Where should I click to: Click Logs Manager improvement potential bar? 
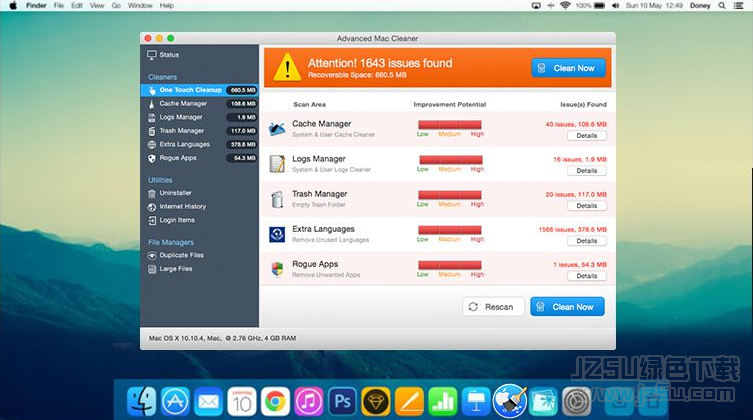point(451,160)
